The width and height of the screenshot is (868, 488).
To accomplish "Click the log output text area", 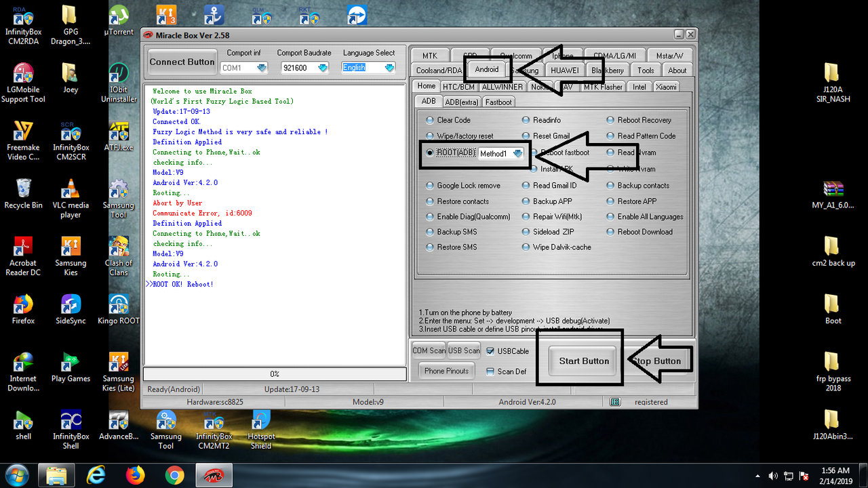I will point(275,225).
